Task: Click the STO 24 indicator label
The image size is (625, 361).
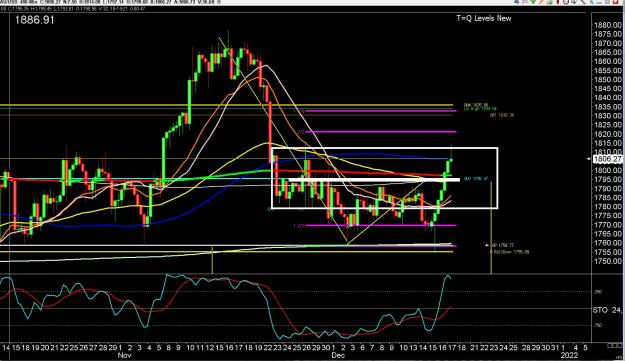Action: [x=606, y=310]
